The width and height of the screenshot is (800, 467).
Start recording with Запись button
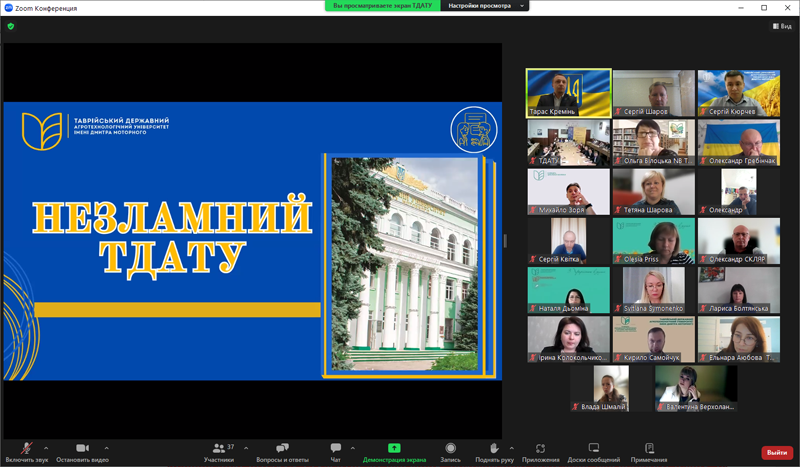(x=451, y=452)
